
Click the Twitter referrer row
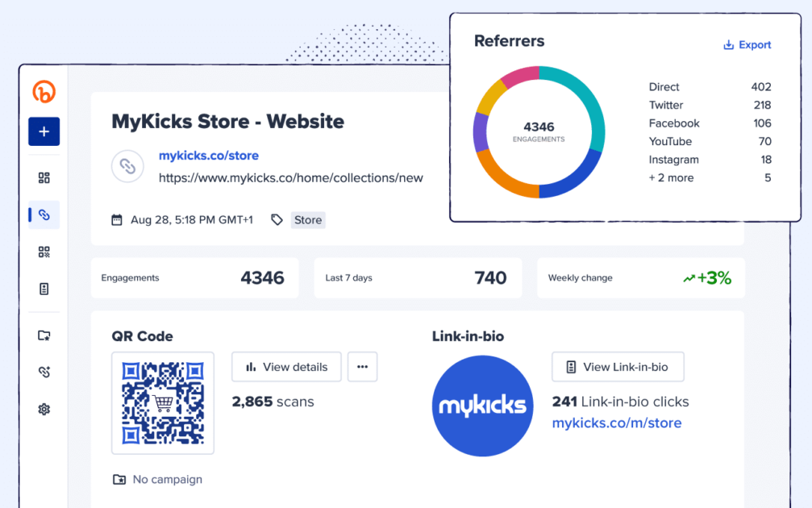tap(710, 105)
